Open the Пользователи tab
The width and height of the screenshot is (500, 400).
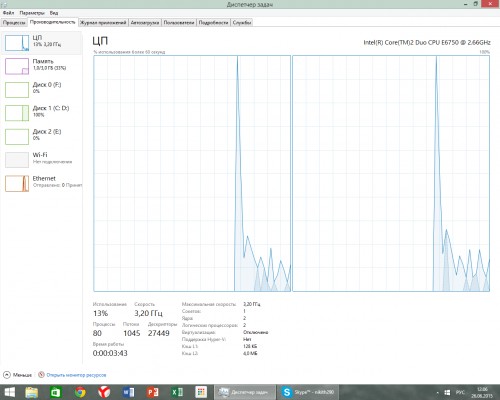tap(179, 23)
